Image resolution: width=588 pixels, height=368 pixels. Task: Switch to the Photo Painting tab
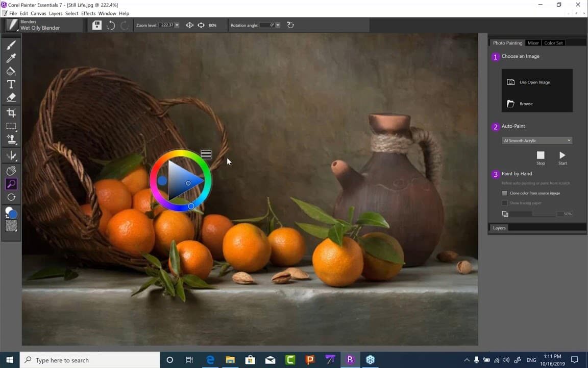pyautogui.click(x=507, y=43)
